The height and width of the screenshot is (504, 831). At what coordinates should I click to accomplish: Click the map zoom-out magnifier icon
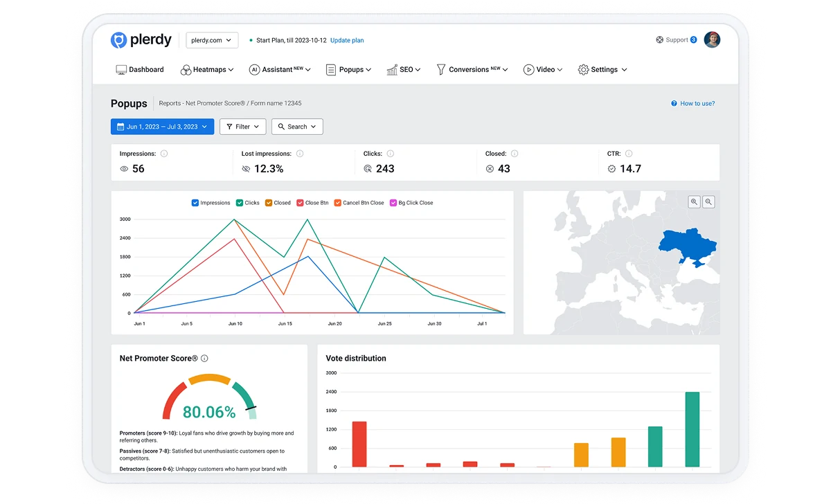coord(708,202)
